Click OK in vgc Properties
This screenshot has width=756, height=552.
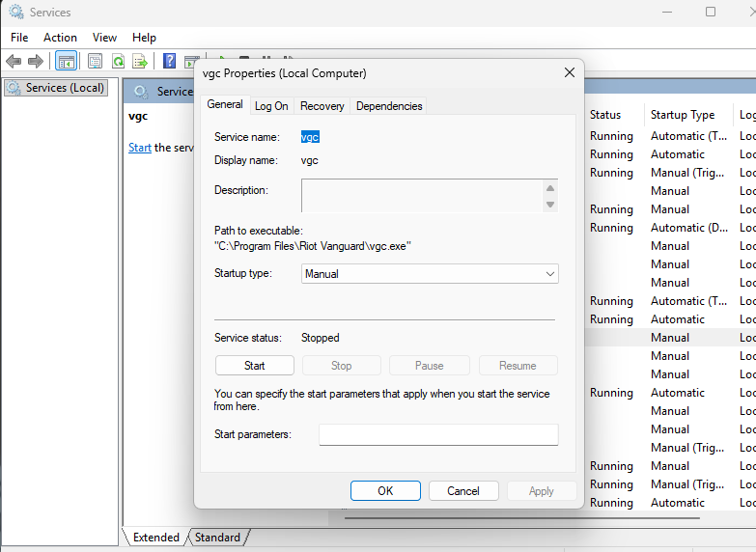pyautogui.click(x=385, y=491)
